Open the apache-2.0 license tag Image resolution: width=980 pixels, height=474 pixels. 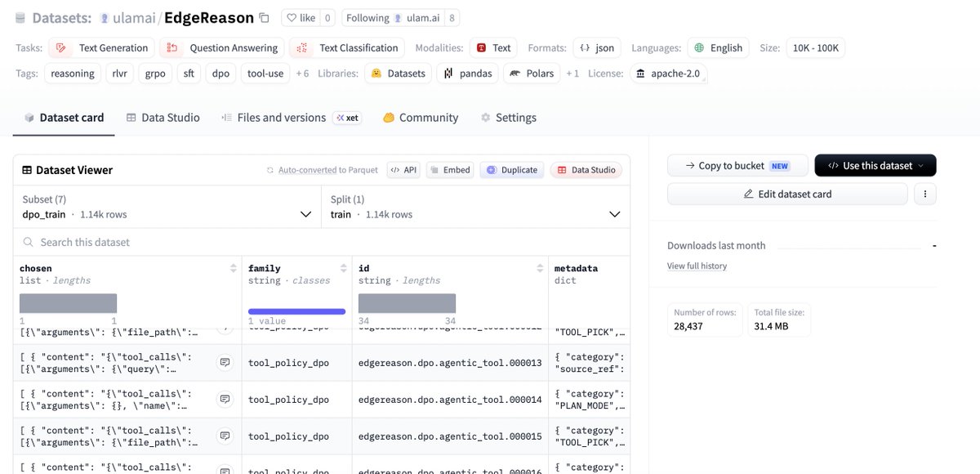coord(668,73)
